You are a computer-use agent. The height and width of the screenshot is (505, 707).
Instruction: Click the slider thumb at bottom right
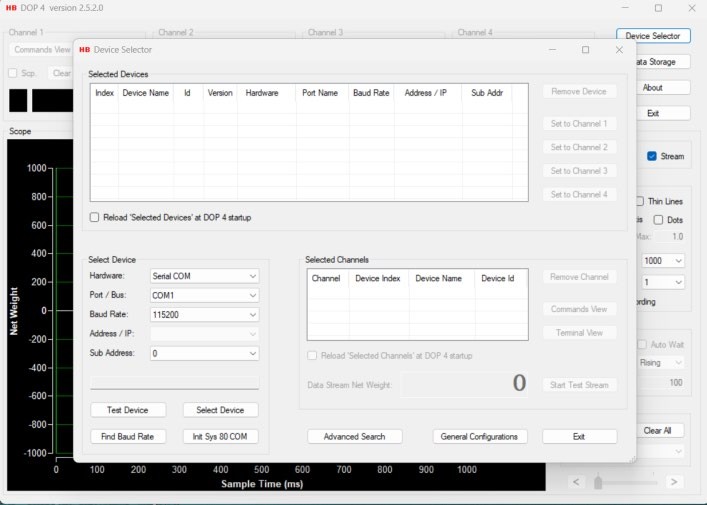click(x=599, y=482)
